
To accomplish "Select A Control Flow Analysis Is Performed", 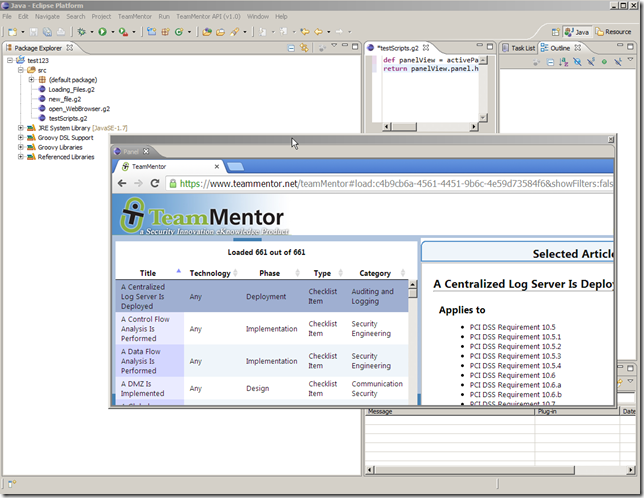I will coord(147,328).
